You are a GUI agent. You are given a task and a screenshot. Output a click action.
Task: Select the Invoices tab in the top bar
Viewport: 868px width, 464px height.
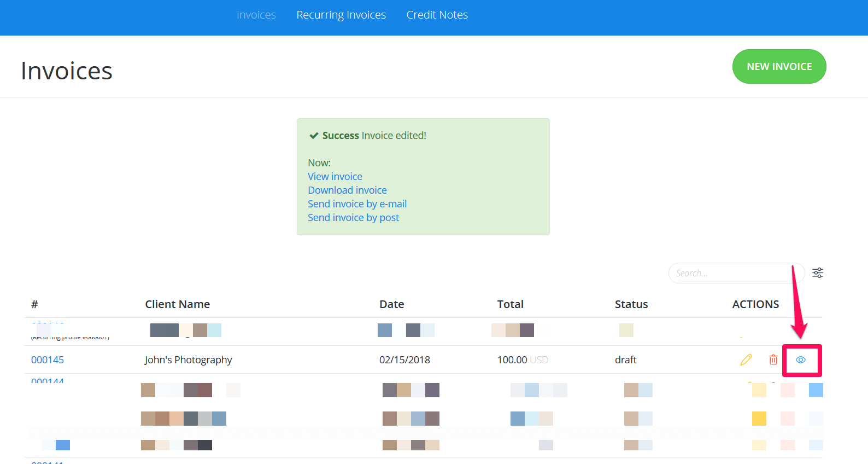click(x=256, y=15)
